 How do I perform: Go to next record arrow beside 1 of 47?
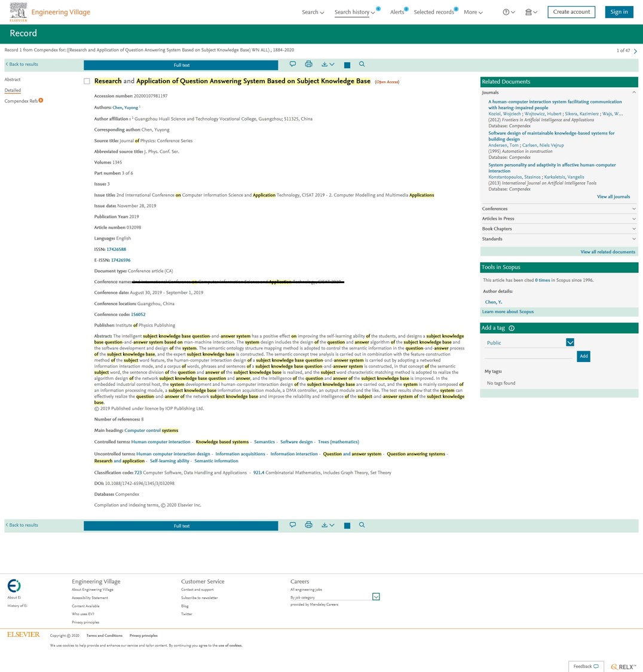pos(635,51)
